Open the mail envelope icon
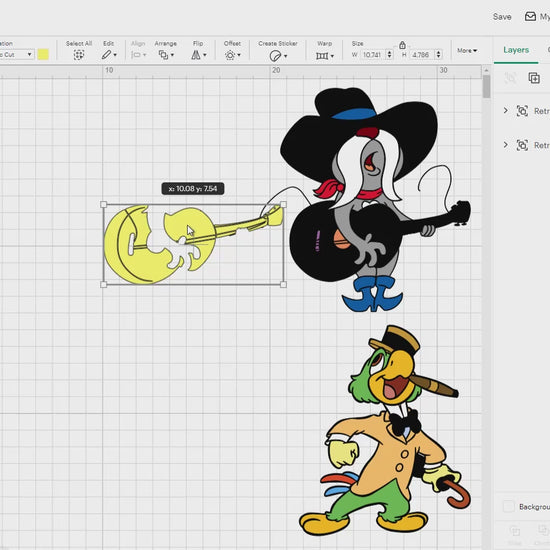The image size is (550, 550). (530, 16)
